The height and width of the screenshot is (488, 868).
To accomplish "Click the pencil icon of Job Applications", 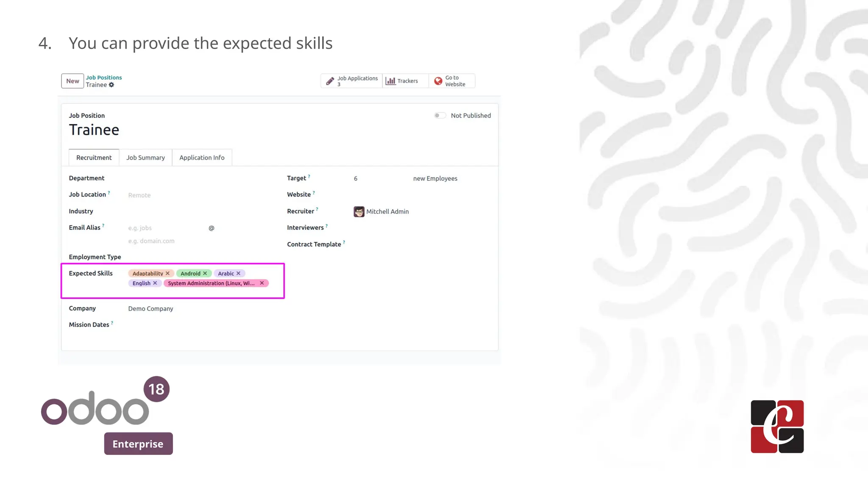I will coord(330,81).
